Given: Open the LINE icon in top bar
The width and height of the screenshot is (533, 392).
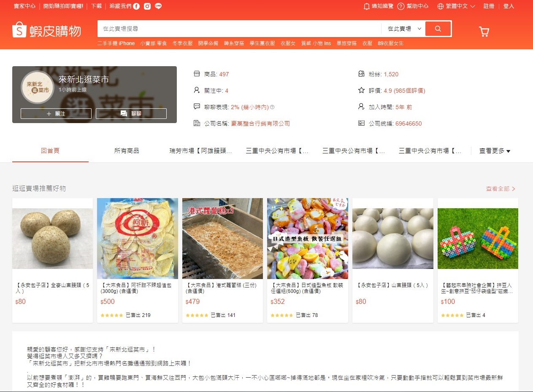Looking at the screenshot, I should [x=158, y=6].
